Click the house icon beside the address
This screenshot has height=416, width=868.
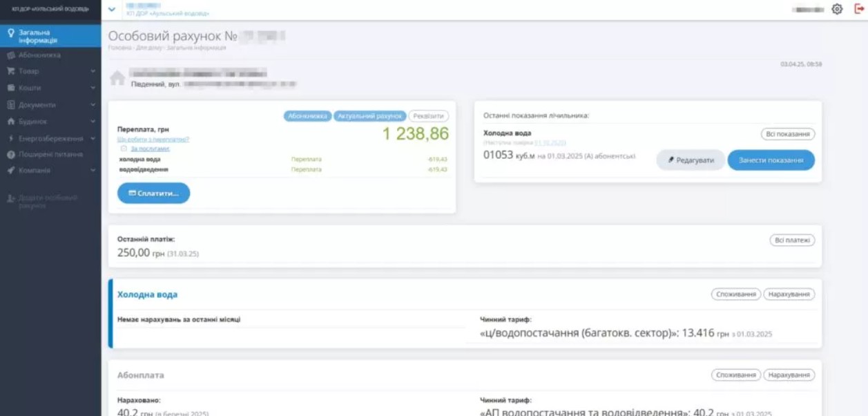point(117,78)
